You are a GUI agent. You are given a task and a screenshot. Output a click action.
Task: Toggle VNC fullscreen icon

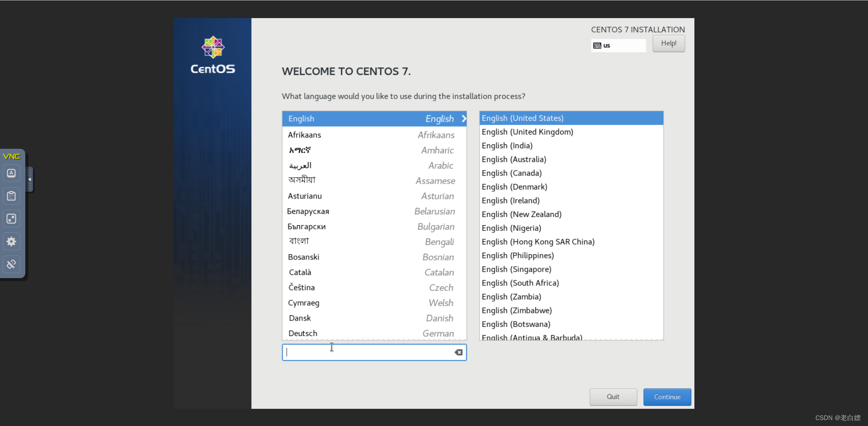tap(11, 219)
